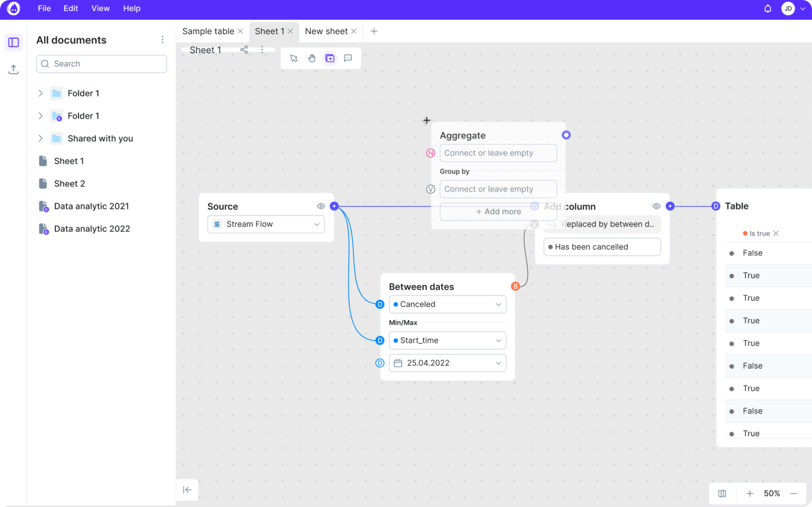Open the notifications bell
Viewport: 812px width, 507px height.
768,9
